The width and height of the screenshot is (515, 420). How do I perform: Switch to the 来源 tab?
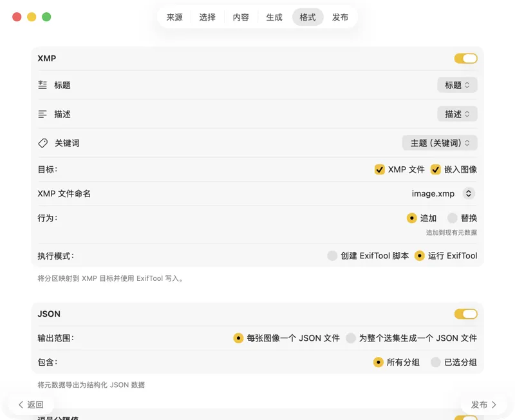click(173, 17)
